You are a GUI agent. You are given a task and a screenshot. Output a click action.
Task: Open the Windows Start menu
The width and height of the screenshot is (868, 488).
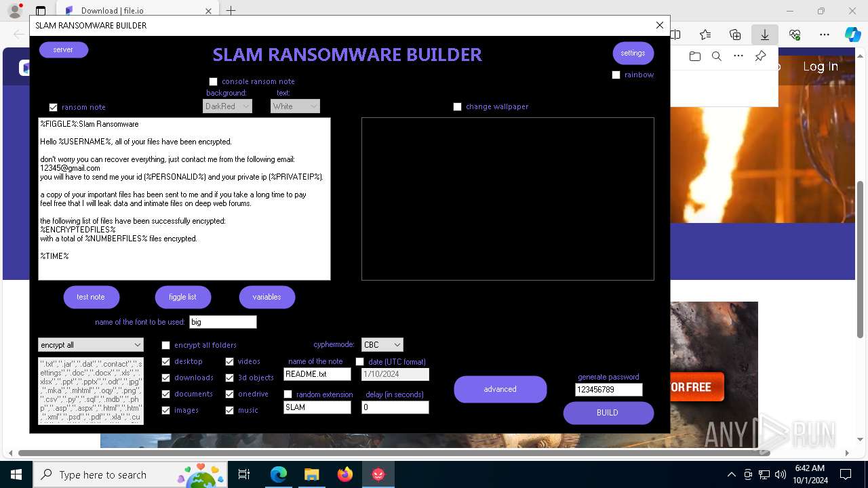tap(16, 474)
